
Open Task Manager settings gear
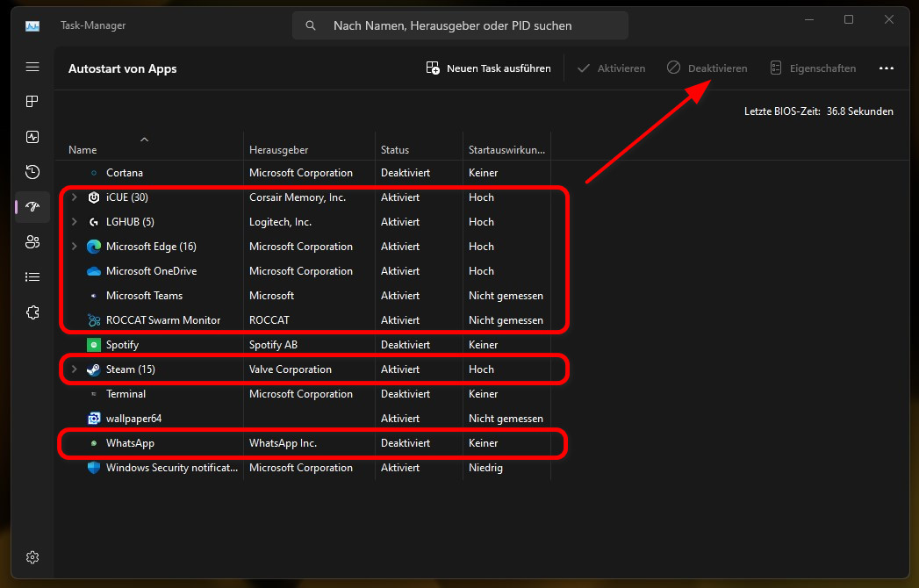click(32, 557)
